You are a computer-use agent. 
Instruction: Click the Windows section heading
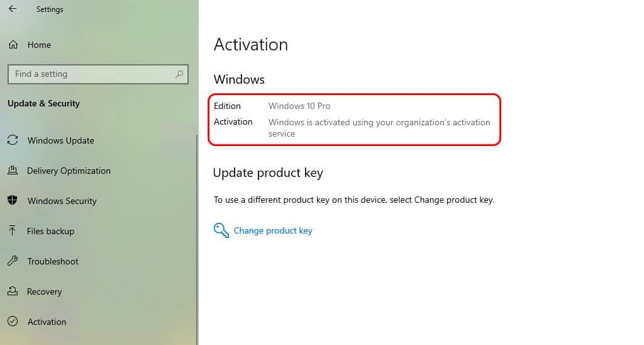(239, 79)
